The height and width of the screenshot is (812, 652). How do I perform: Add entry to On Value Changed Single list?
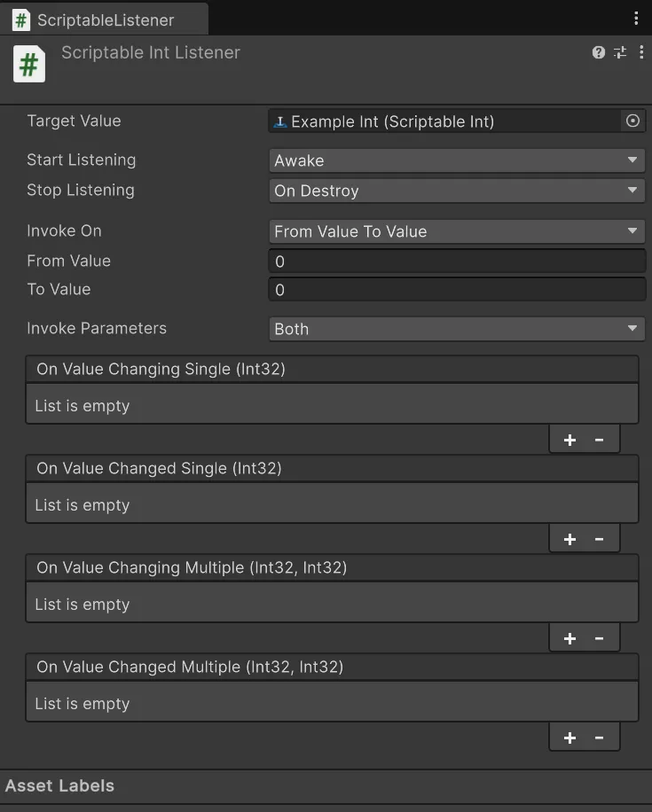tap(570, 539)
